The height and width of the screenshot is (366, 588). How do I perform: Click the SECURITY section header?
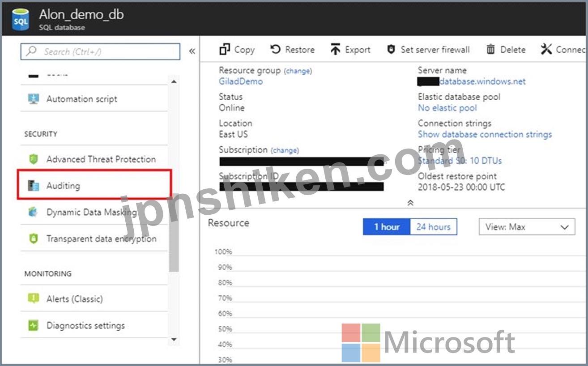pyautogui.click(x=41, y=134)
